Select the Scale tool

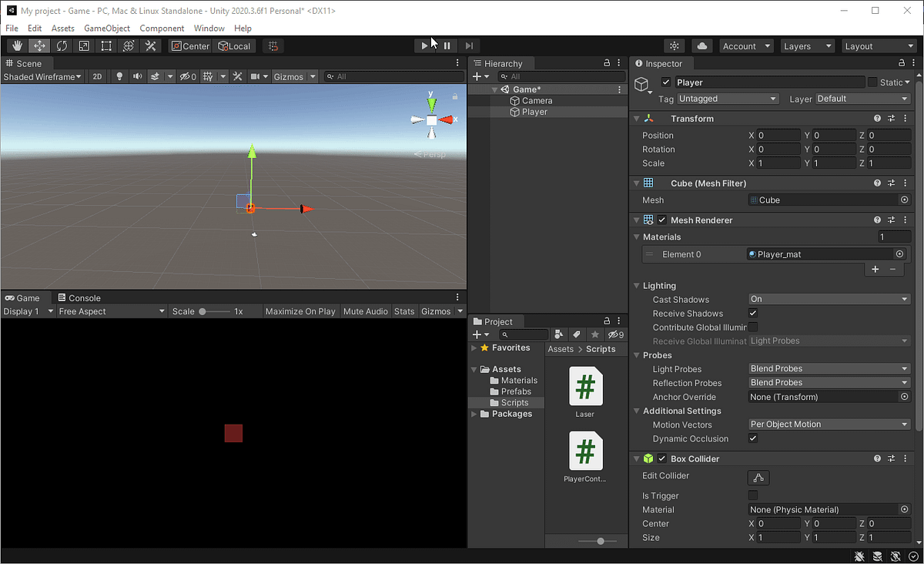84,45
